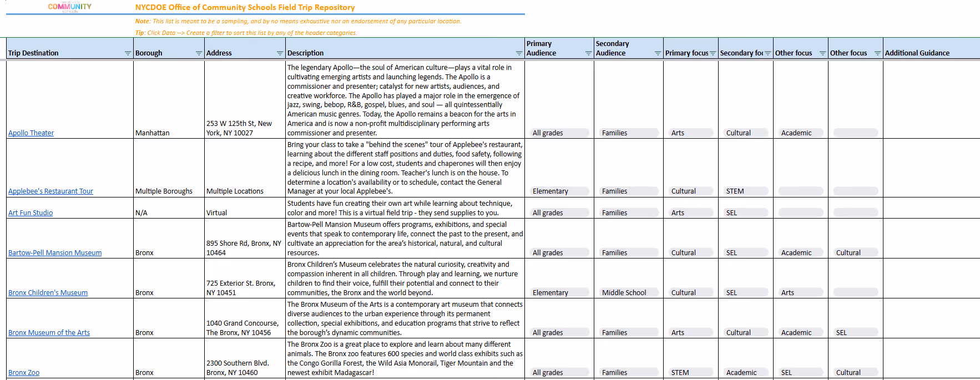Screen dimensions: 980x380
Task: Open the Apollo Theater link
Action: click(x=31, y=133)
